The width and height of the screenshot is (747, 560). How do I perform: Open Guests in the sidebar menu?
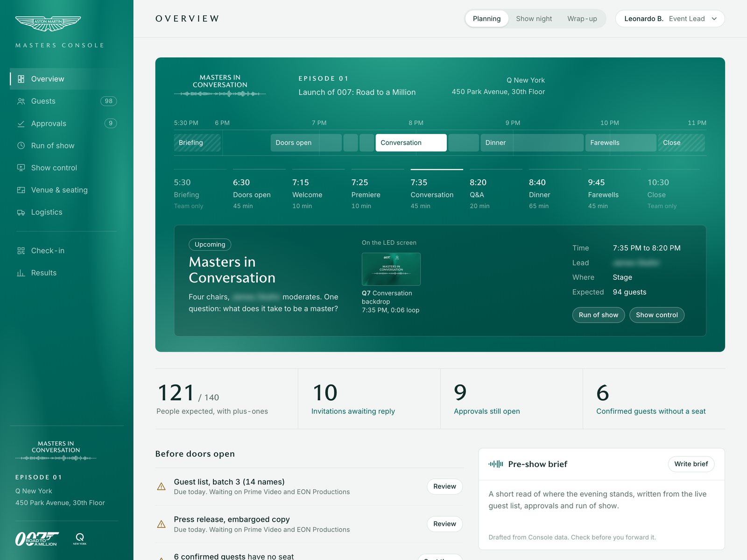pos(63,101)
